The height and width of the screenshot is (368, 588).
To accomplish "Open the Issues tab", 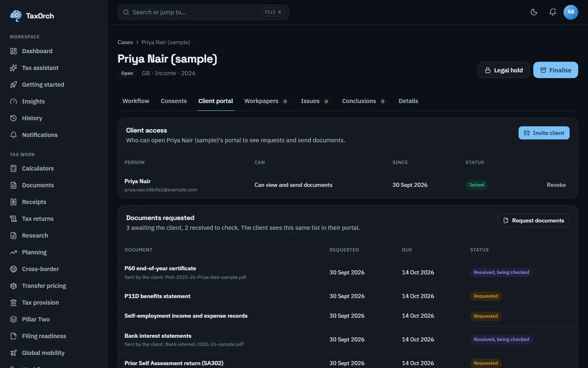I will point(314,101).
